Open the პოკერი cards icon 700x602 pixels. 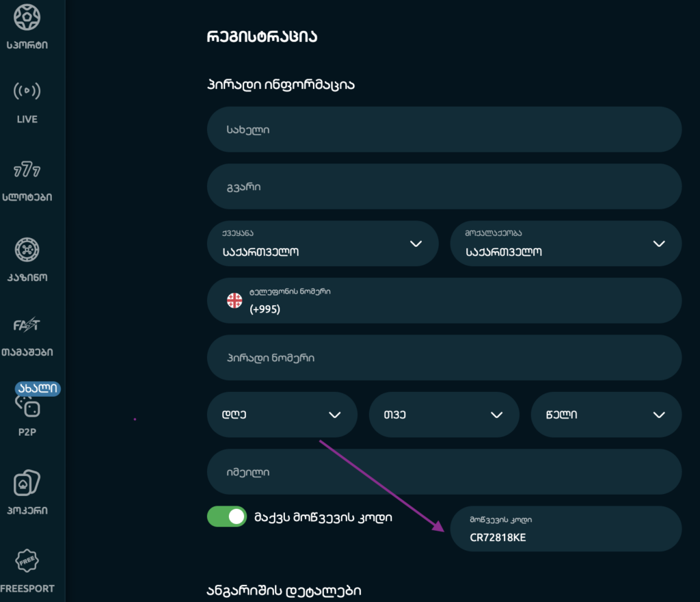[27, 484]
